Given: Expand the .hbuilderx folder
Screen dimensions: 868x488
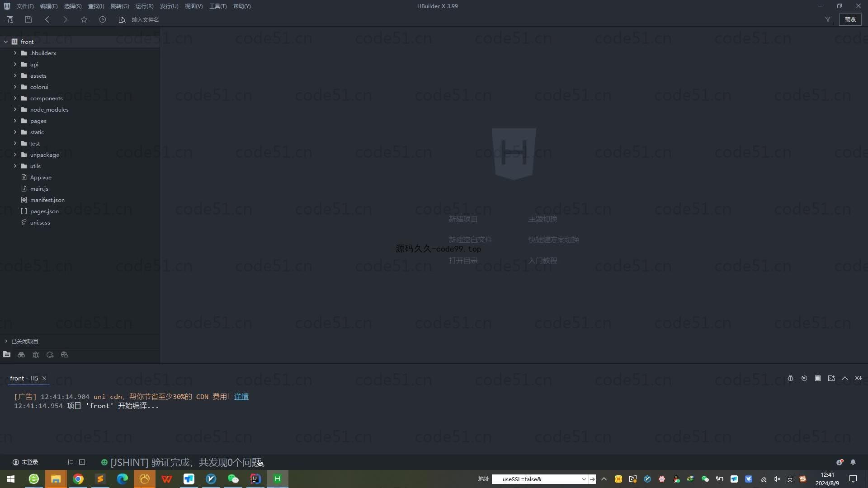Looking at the screenshot, I should click(15, 53).
